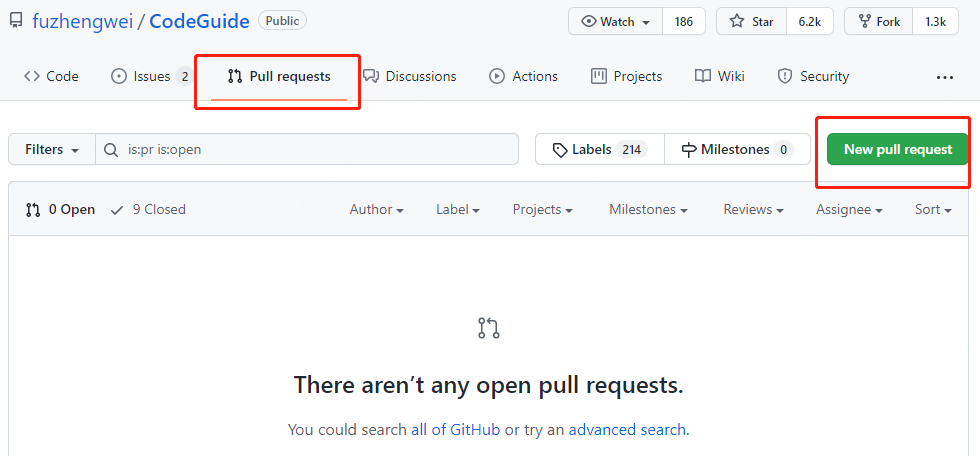Click the Wiki book icon

[x=702, y=76]
